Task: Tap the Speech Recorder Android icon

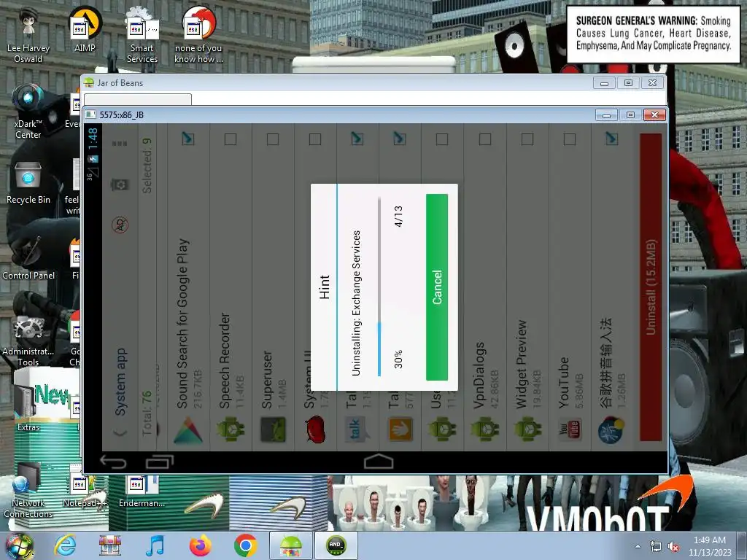Action: pos(231,429)
